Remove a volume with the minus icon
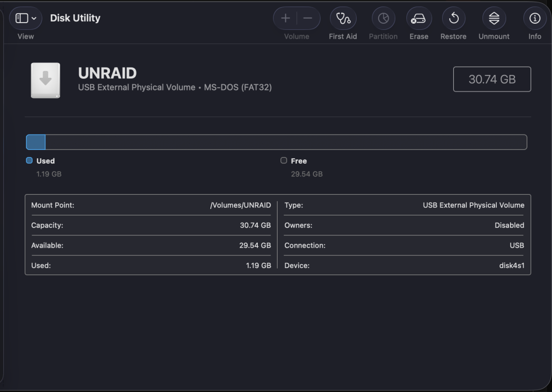This screenshot has height=392, width=552. pos(307,18)
